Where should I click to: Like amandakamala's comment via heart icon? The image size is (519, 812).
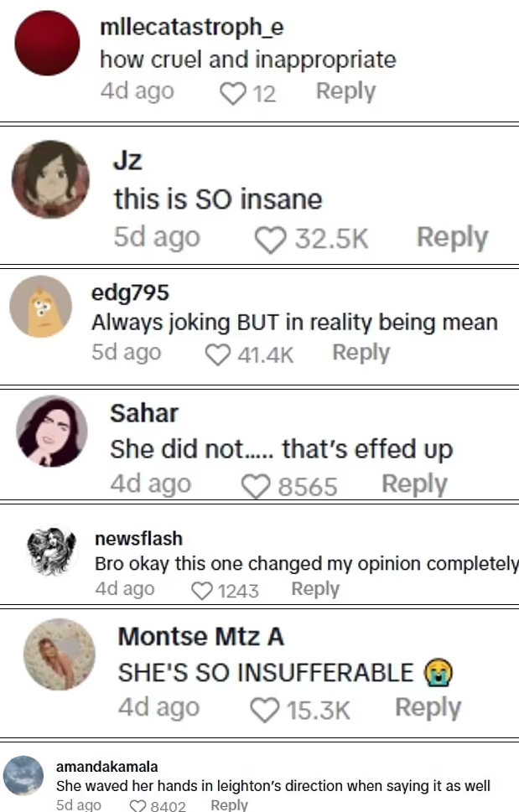tap(138, 806)
